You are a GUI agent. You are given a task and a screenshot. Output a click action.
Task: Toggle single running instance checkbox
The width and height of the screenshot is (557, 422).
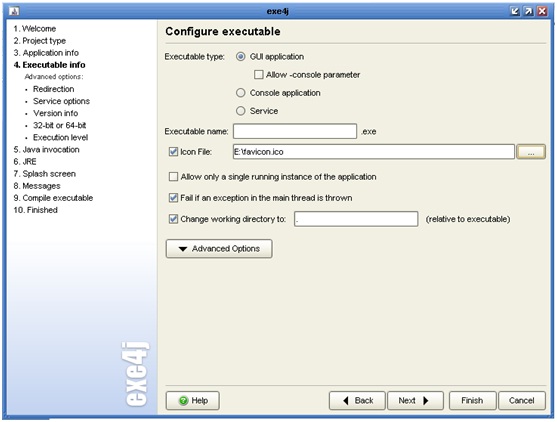pyautogui.click(x=173, y=177)
